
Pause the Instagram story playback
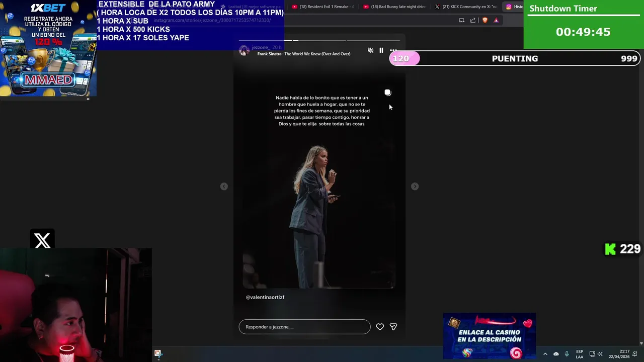381,50
